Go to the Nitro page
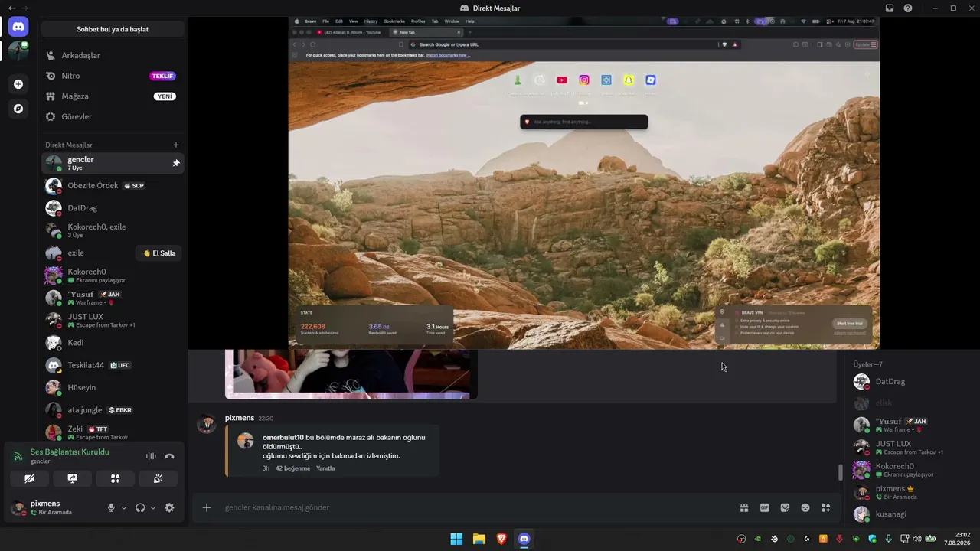 tap(113, 76)
